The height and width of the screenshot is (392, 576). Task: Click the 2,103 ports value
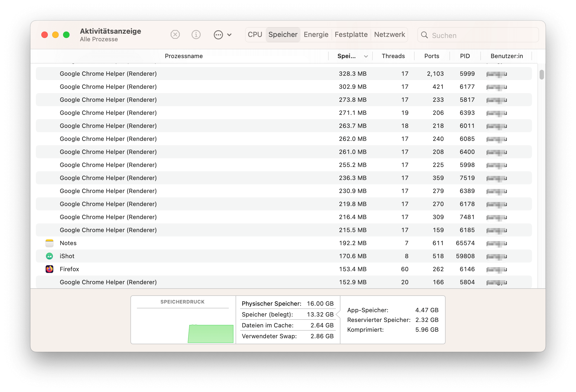click(435, 74)
